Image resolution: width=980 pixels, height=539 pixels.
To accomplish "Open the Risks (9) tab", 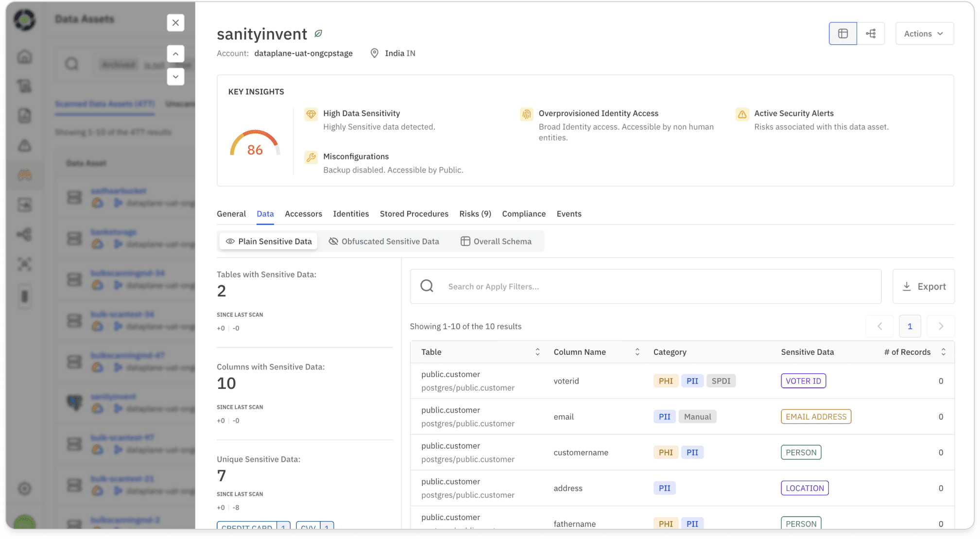I will click(475, 214).
